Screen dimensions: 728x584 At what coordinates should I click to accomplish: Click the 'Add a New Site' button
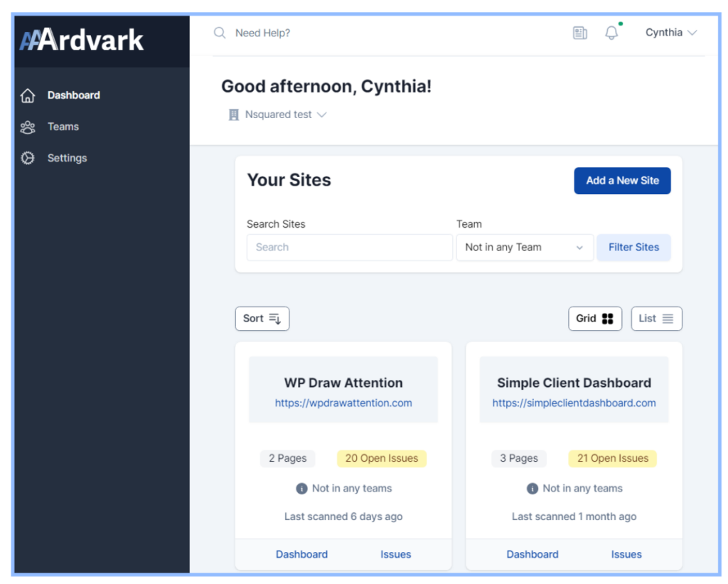coord(622,181)
